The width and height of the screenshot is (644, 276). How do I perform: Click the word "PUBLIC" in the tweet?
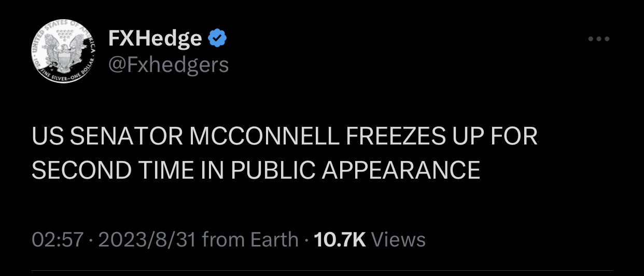coord(273,170)
